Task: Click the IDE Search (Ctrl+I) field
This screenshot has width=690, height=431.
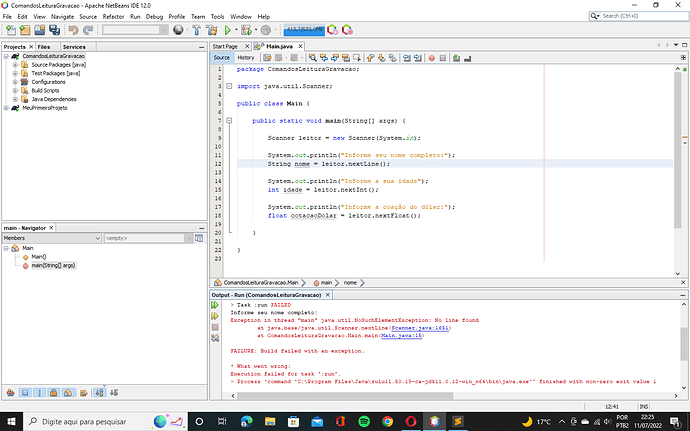Action: click(639, 16)
